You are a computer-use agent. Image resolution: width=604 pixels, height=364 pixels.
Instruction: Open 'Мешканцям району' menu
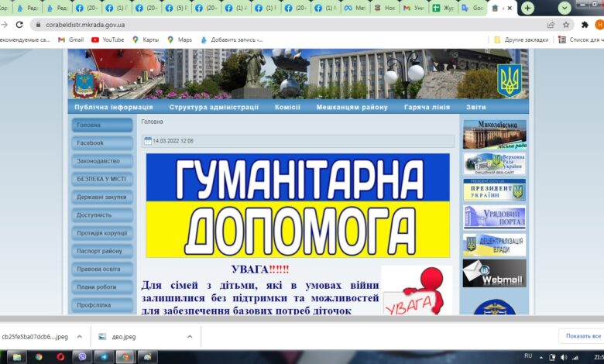(x=352, y=107)
